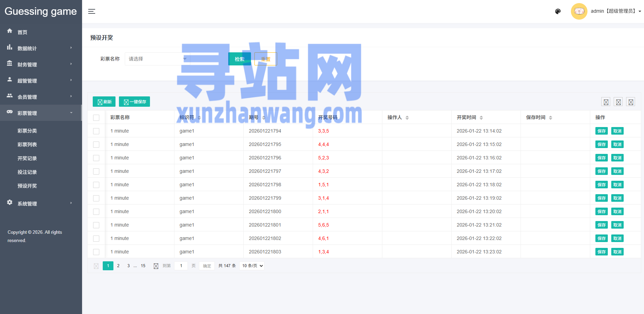Click the home icon beside 首页
Viewport: 644px width, 314px height.
coord(10,31)
